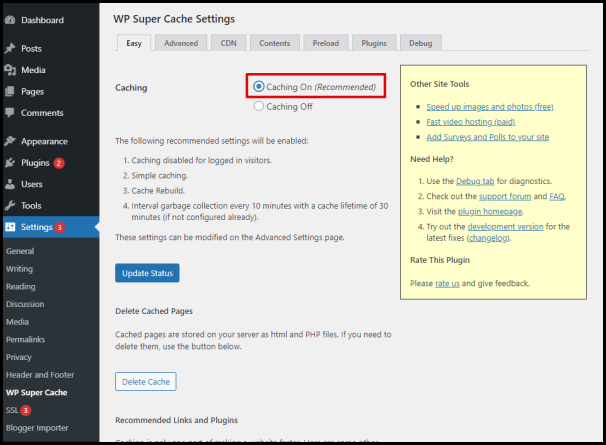Click the Users person icon

point(10,184)
